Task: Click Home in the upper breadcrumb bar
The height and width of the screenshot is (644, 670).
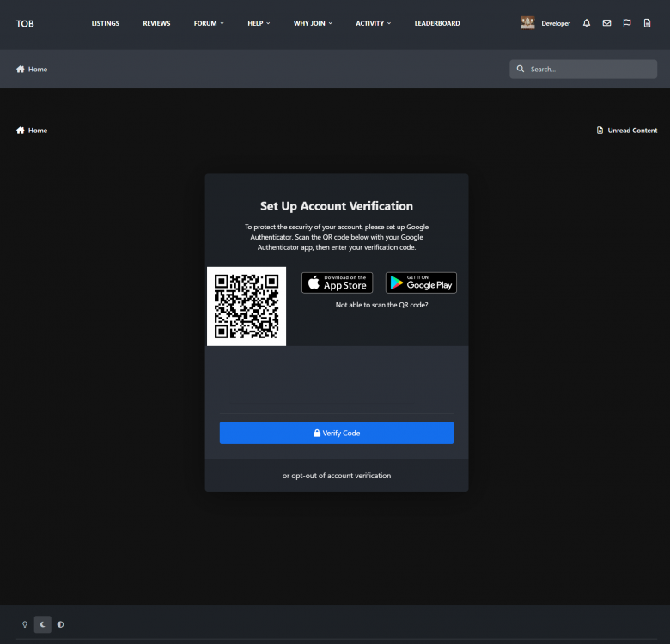Action: tap(32, 70)
